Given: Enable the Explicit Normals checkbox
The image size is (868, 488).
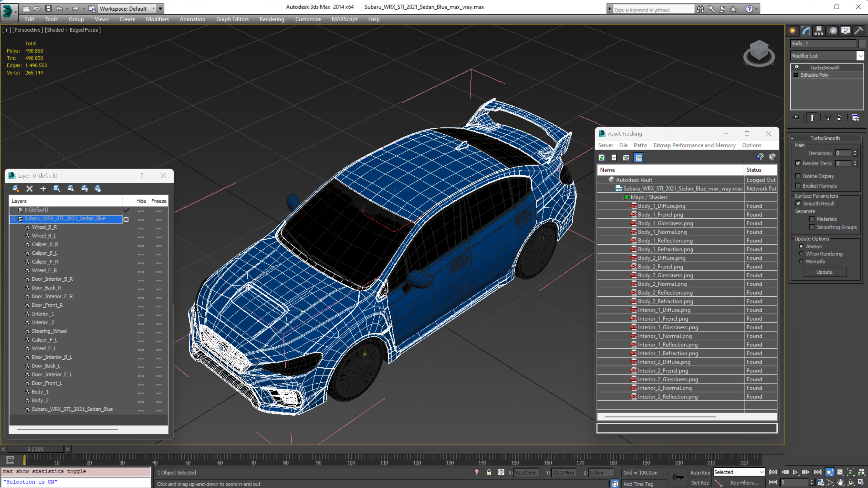Looking at the screenshot, I should [x=798, y=185].
